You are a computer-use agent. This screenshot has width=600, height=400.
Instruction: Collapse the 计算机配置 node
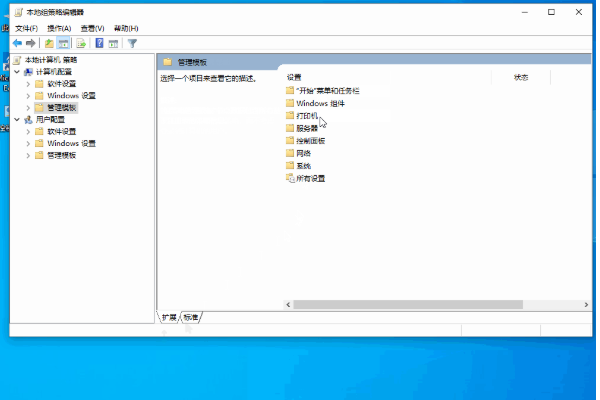(x=17, y=72)
